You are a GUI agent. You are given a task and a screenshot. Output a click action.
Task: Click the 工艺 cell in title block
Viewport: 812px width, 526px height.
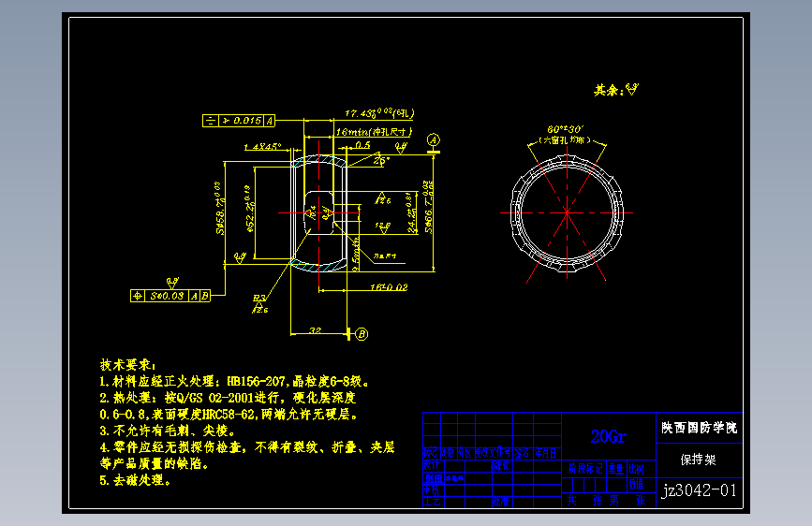432,501
